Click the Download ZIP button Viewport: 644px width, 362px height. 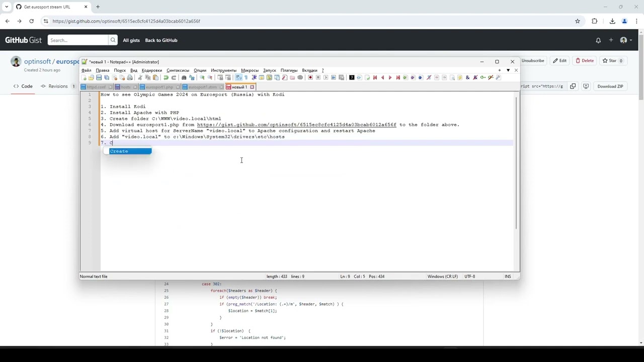(x=610, y=86)
